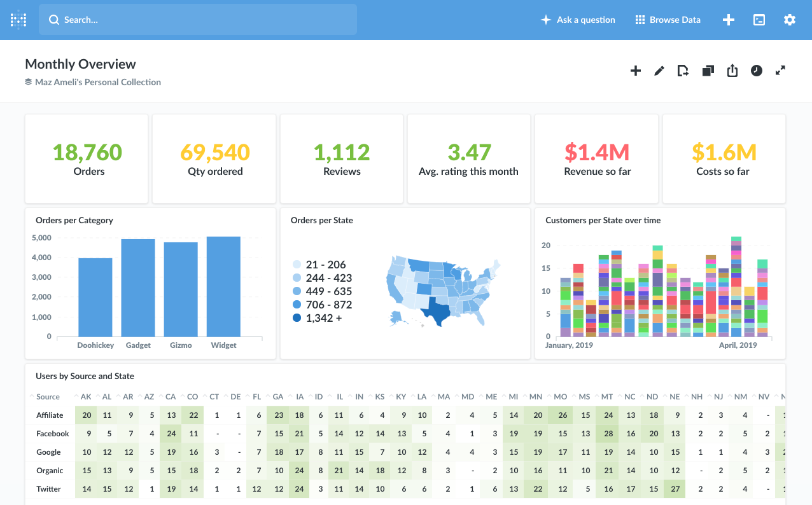The image size is (812, 505).
Task: Sort table by the MN column header
Action: 536,397
